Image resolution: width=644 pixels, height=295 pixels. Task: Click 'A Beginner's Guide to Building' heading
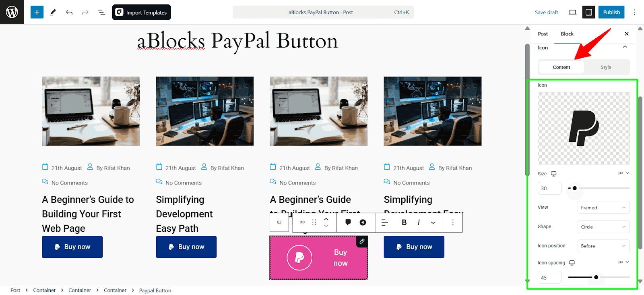pos(88,214)
